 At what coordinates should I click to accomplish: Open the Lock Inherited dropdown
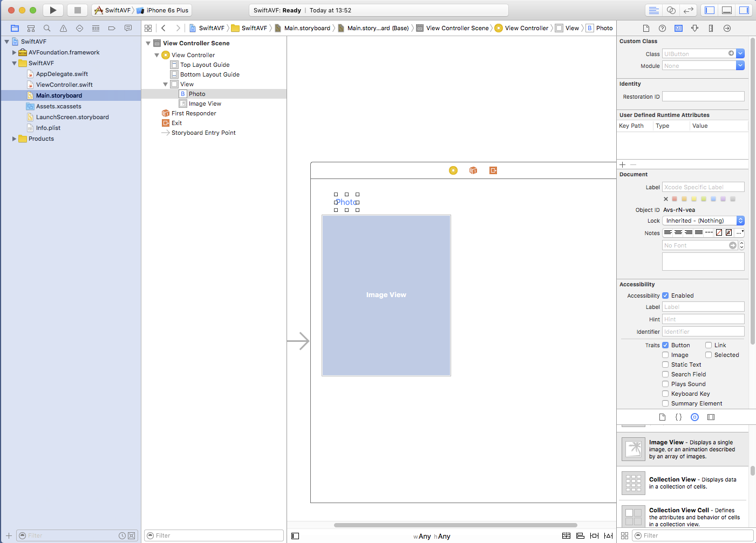coord(703,221)
